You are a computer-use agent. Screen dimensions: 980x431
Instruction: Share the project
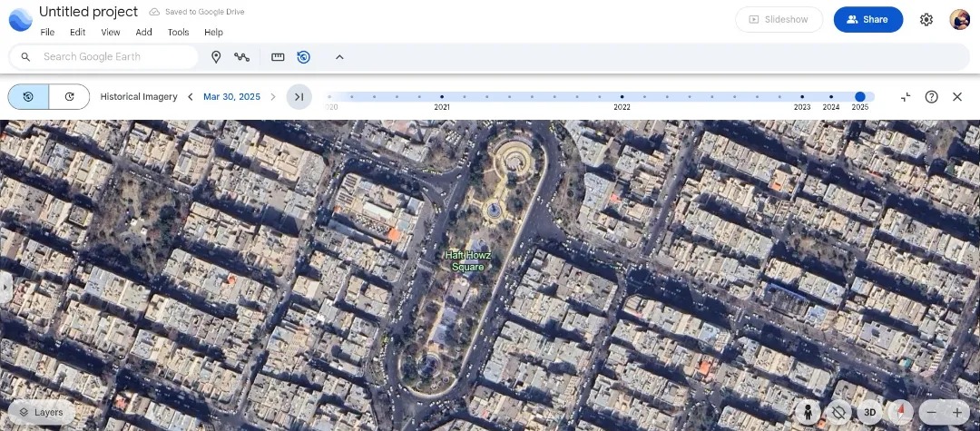(868, 19)
